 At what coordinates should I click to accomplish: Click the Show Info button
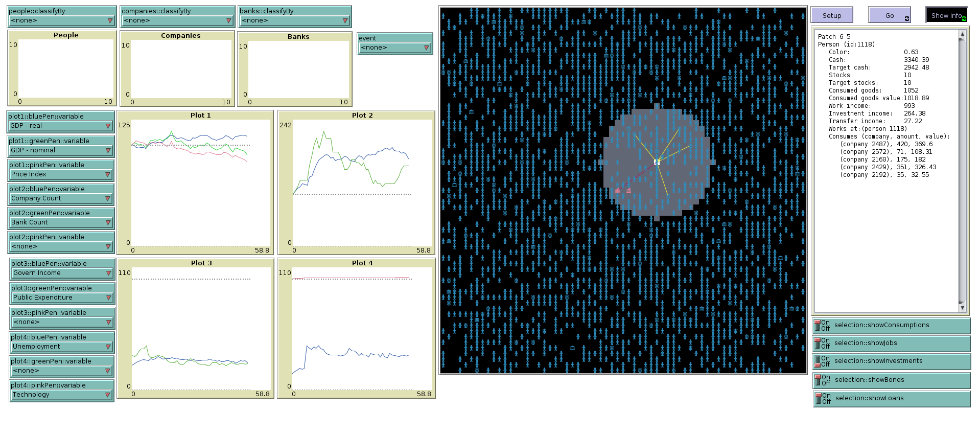click(x=946, y=15)
